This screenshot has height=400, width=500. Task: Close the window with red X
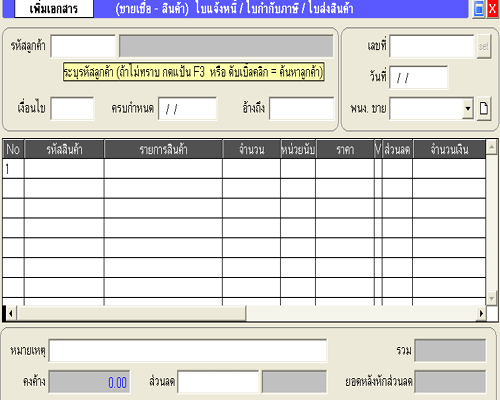click(492, 9)
